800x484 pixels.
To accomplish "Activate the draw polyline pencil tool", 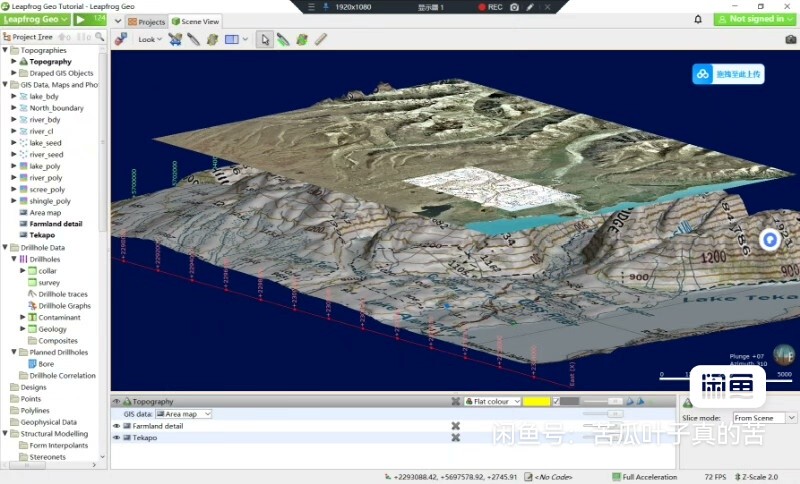I will (283, 39).
